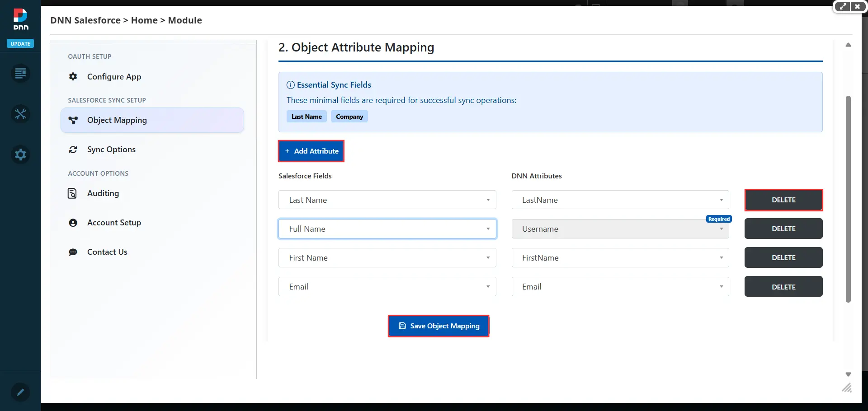Click the 'Essential Sync Fields' title
The height and width of the screenshot is (411, 868).
click(334, 85)
